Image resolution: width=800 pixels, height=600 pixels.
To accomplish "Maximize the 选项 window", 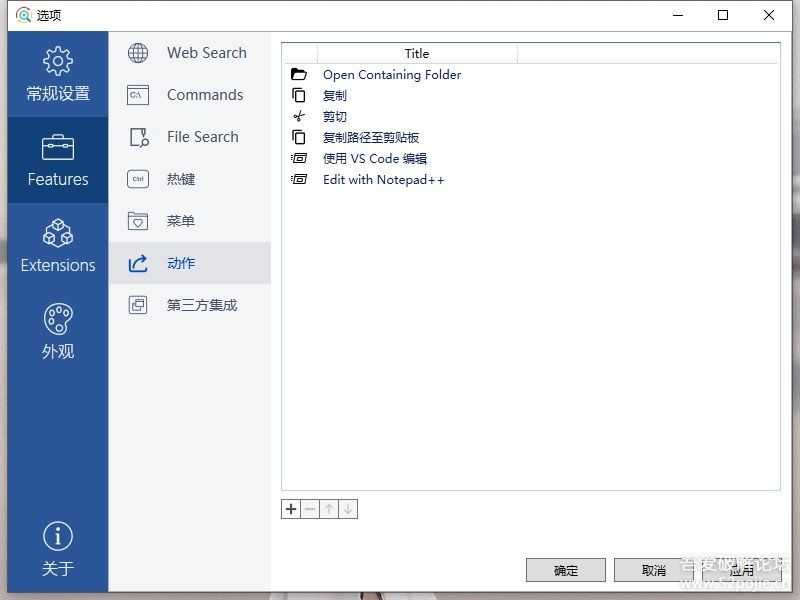I will click(x=723, y=15).
